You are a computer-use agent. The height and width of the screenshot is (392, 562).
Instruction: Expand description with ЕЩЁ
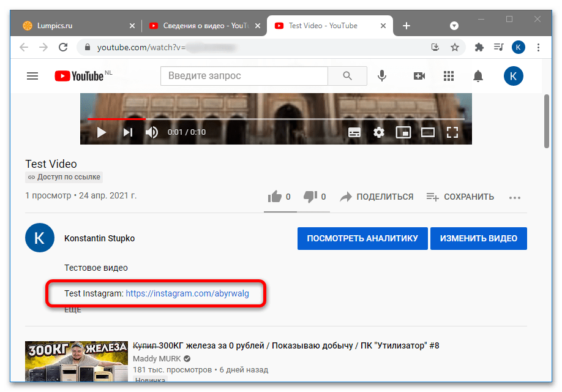pyautogui.click(x=73, y=310)
